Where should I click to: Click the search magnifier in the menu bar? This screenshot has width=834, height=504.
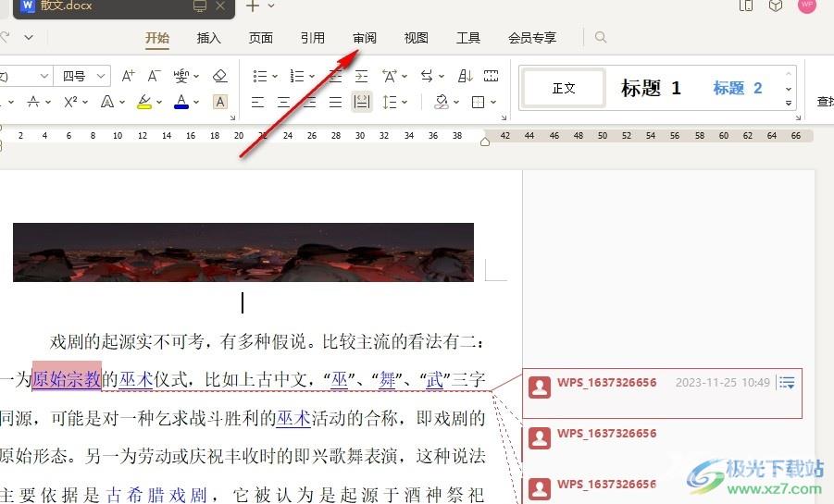coord(601,37)
